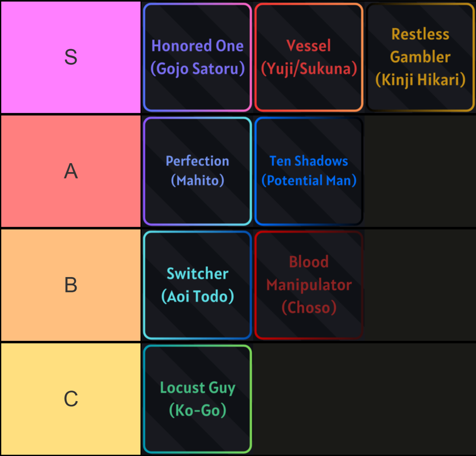The height and width of the screenshot is (456, 476).
Task: Click the "(Yuji/Sukuna)" subtitle text
Action: [309, 69]
